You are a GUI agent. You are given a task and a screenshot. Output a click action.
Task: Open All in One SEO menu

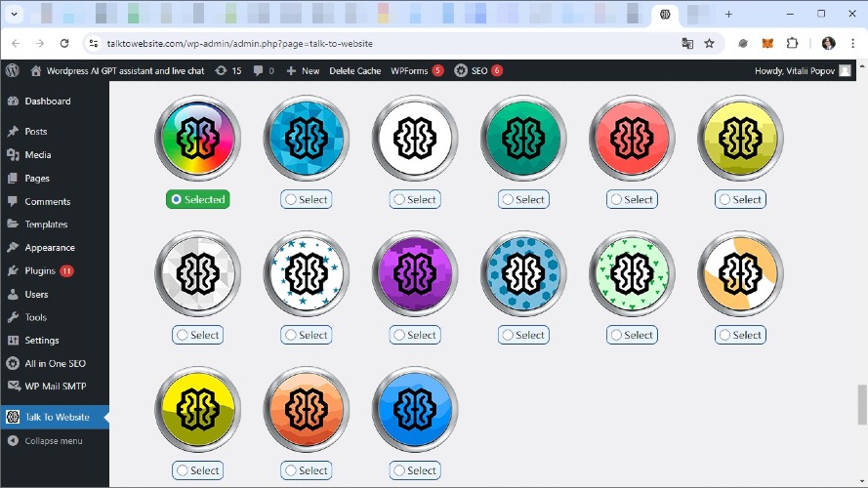point(55,363)
